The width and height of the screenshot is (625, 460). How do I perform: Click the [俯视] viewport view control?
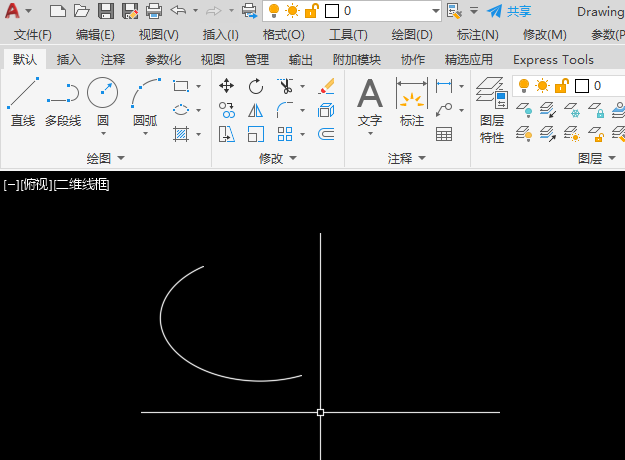[x=36, y=185]
